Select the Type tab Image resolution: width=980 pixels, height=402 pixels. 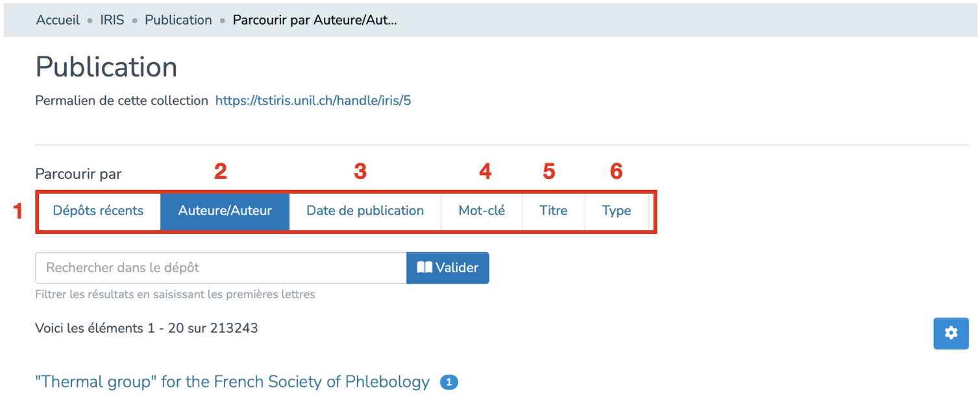(616, 211)
